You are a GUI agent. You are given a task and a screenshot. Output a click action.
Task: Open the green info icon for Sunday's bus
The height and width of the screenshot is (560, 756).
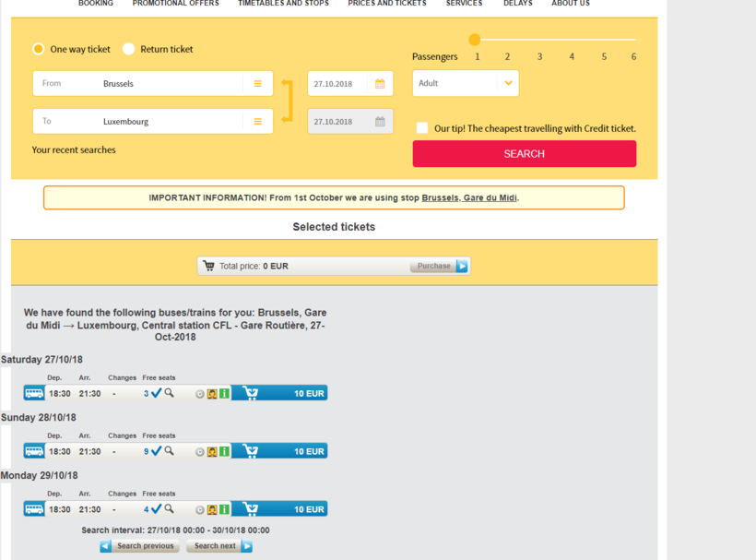click(224, 452)
